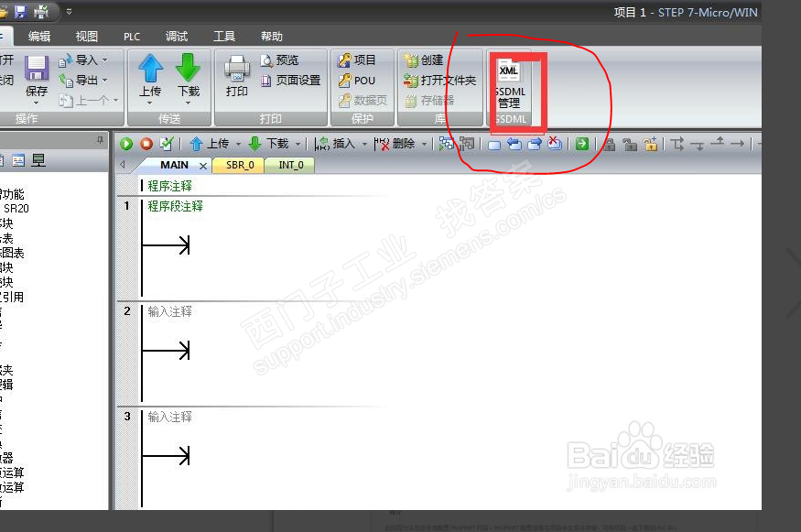Click the insert branch line icon
The height and width of the screenshot is (532, 801).
[677, 144]
